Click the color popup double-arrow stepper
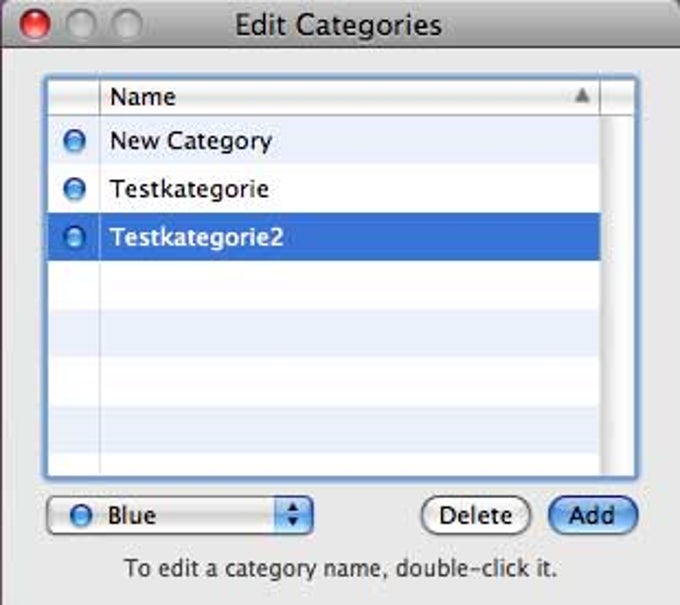Viewport: 680px width, 605px height. (x=293, y=515)
